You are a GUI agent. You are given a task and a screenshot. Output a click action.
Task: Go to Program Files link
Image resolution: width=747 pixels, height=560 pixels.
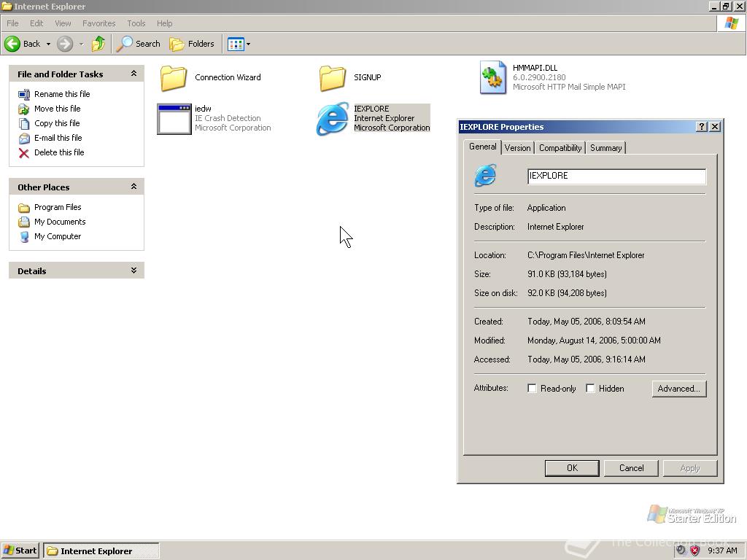click(x=58, y=207)
